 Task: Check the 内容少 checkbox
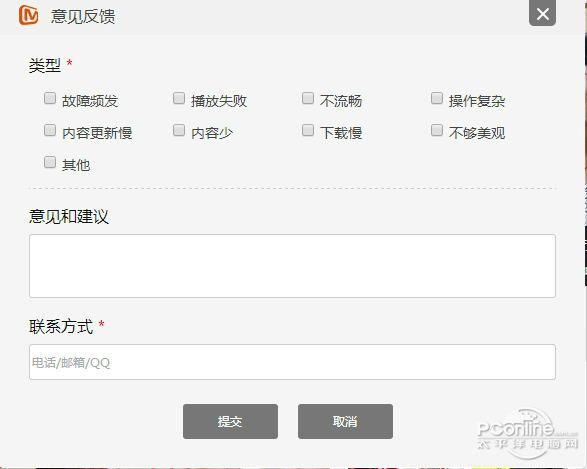tap(179, 130)
